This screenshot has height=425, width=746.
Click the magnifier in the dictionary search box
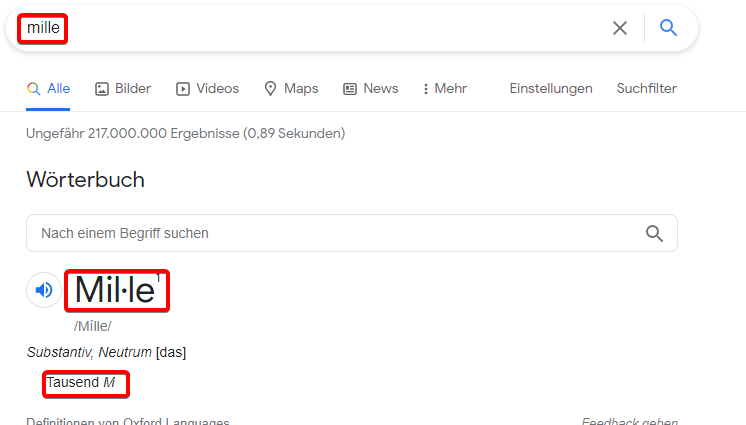[654, 233]
